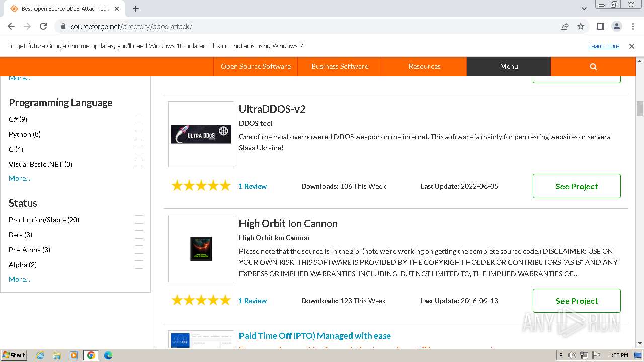Click the page vertical scrollbar thumb
This screenshot has width=644, height=362.
(640, 108)
